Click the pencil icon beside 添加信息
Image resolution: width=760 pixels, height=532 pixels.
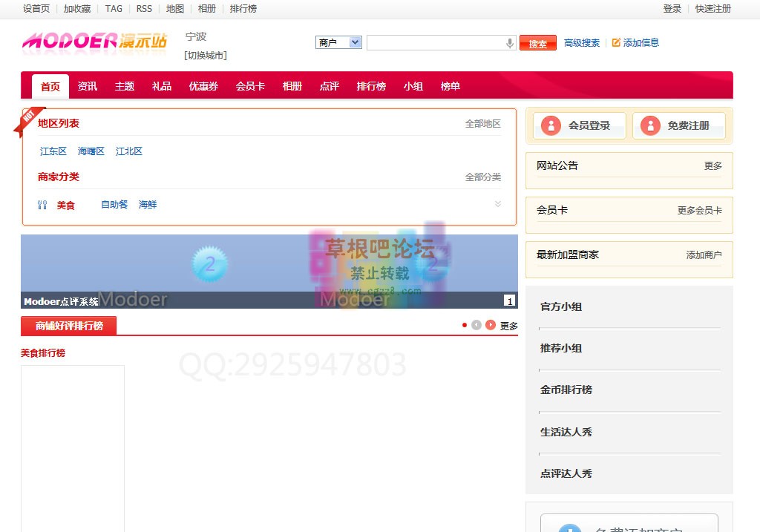tap(616, 43)
